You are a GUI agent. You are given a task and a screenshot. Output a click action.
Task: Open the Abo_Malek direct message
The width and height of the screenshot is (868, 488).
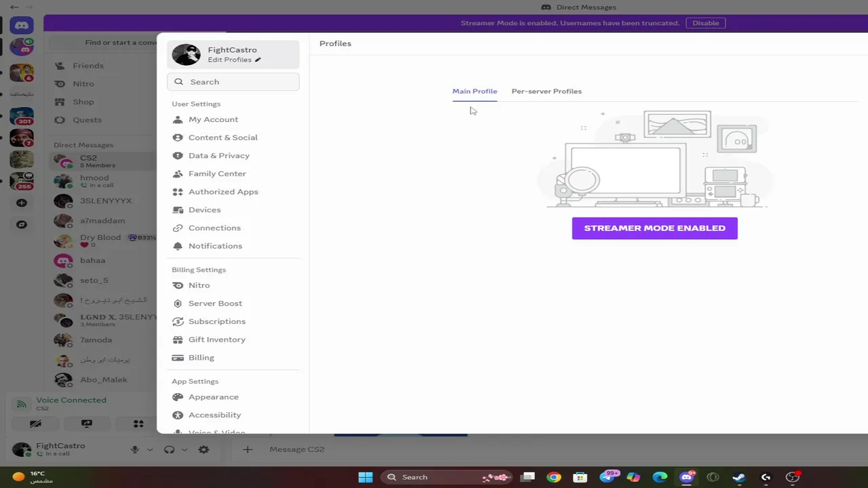click(103, 380)
